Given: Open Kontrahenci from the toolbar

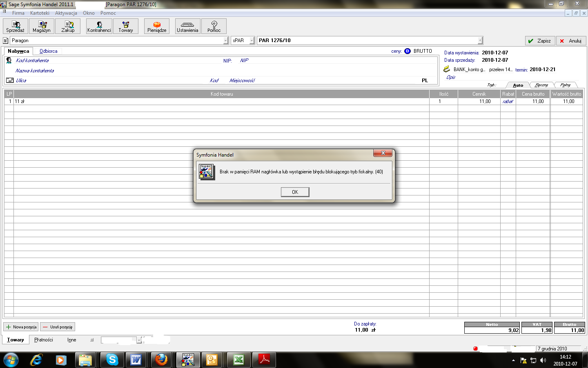Looking at the screenshot, I should (x=99, y=26).
